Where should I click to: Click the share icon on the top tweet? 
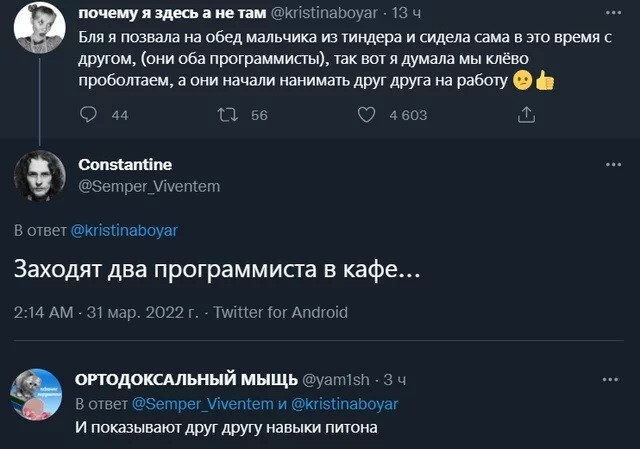coord(526,115)
